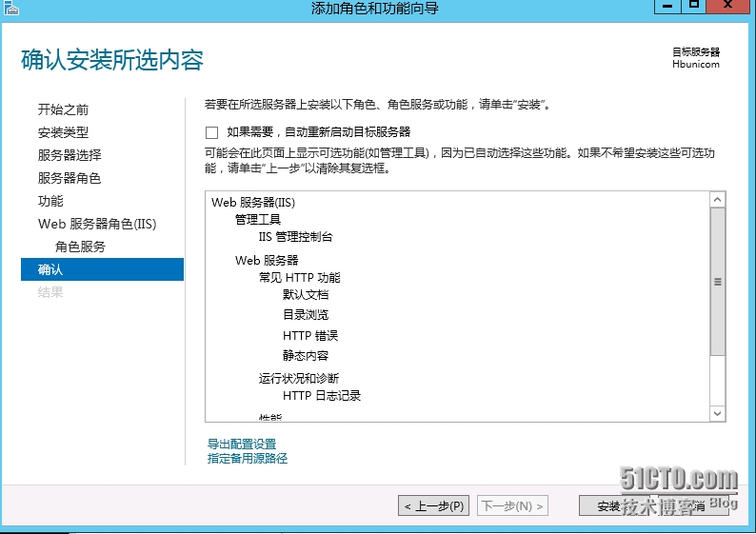The image size is (756, 534).
Task: Go to 角色服务 sub-step
Action: point(80,247)
